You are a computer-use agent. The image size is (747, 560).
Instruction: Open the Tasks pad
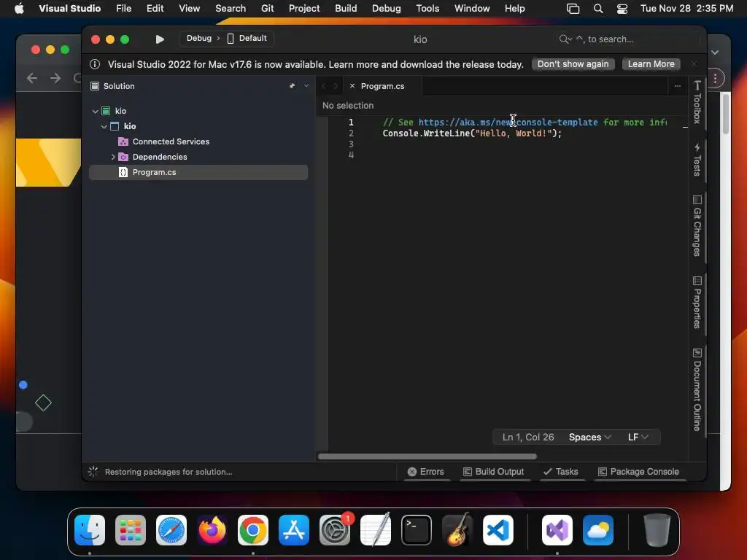[561, 472]
